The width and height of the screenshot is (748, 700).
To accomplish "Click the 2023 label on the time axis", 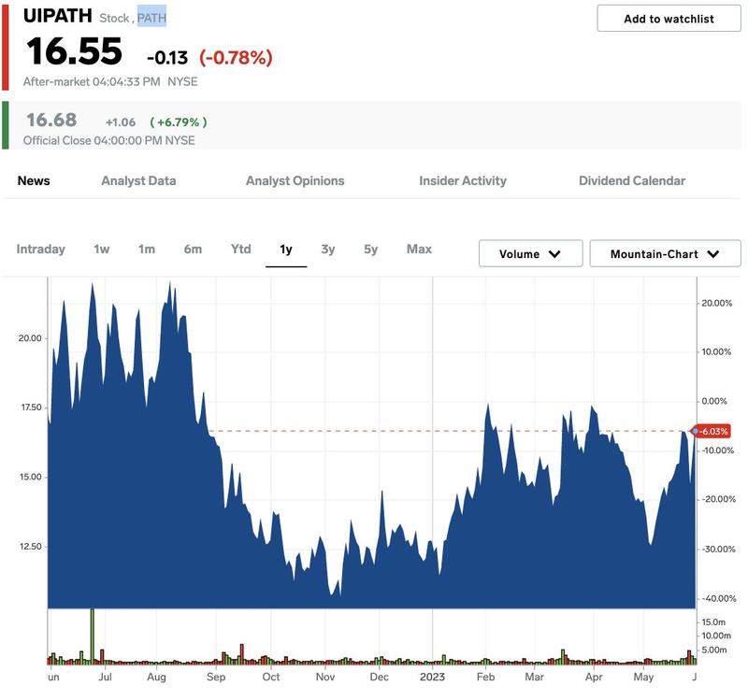I will pos(432,677).
